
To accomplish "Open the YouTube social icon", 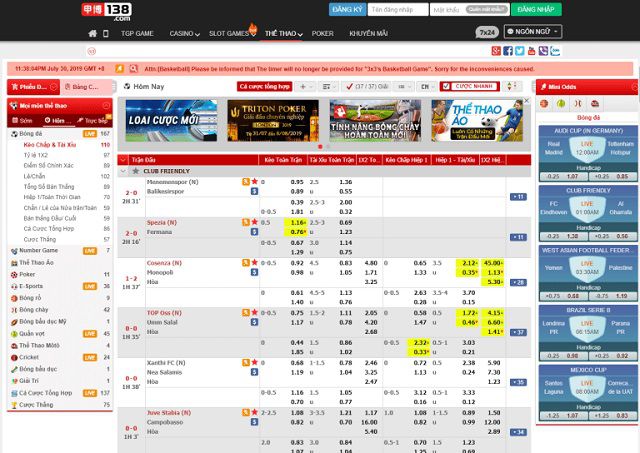I will (531, 51).
